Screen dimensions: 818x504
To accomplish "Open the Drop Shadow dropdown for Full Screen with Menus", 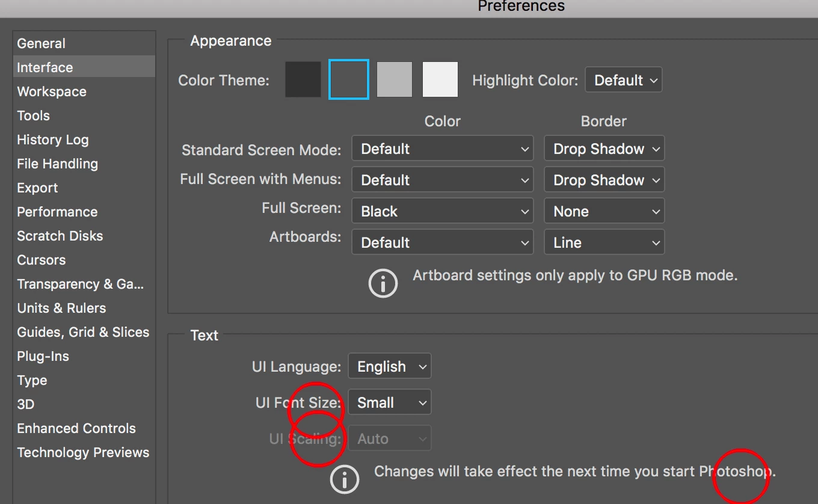I will (603, 179).
